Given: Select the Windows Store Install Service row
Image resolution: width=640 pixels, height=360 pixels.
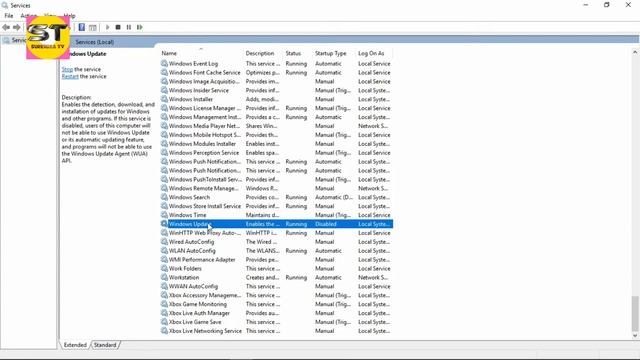Looking at the screenshot, I should pyautogui.click(x=276, y=206).
